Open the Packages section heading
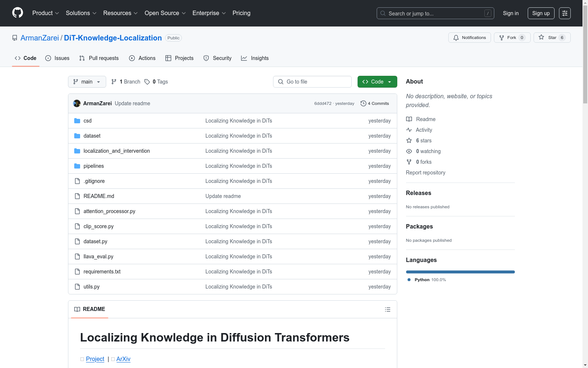This screenshot has width=588, height=368. pos(419,226)
